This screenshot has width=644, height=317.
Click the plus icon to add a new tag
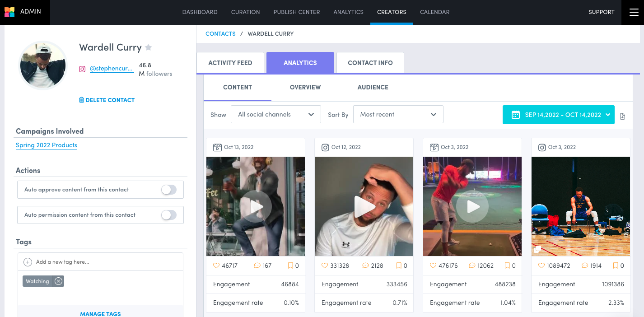click(28, 262)
